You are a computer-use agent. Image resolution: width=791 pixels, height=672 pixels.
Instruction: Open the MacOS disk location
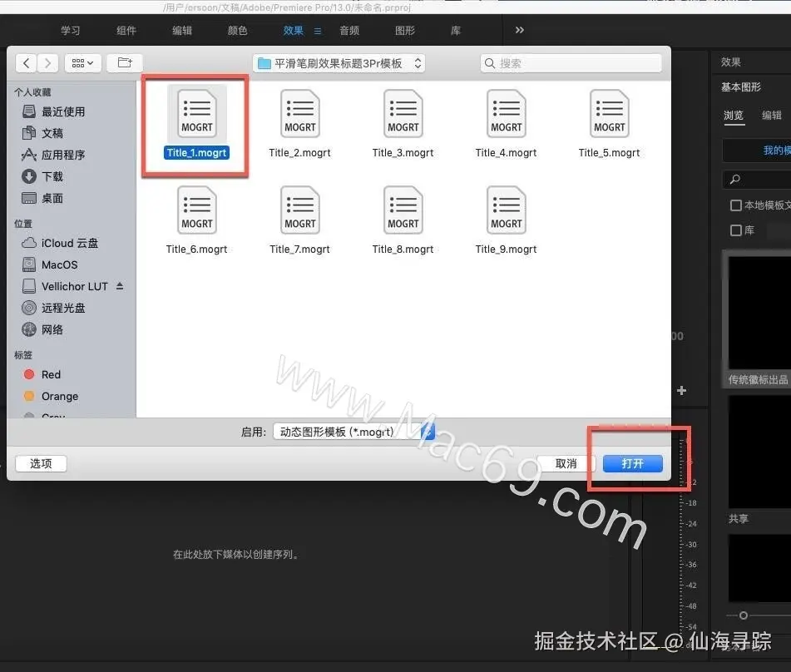(50, 264)
